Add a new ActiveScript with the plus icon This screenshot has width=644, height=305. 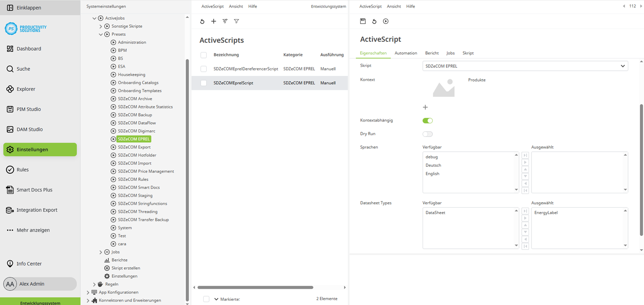coord(213,21)
